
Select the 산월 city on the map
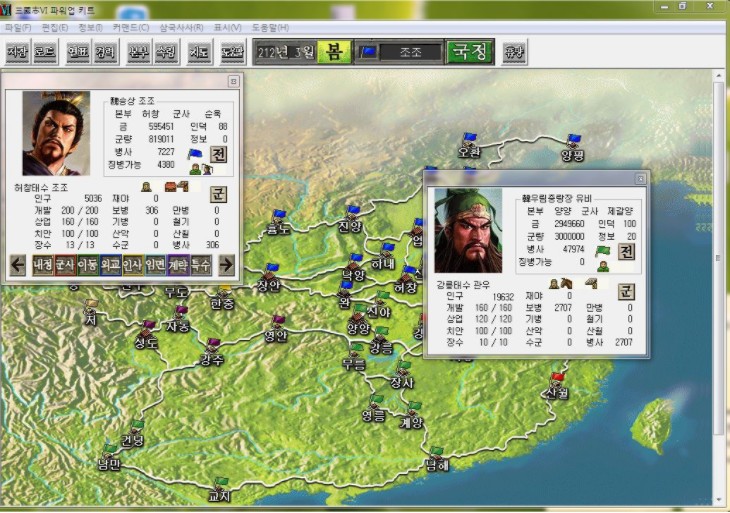click(556, 386)
